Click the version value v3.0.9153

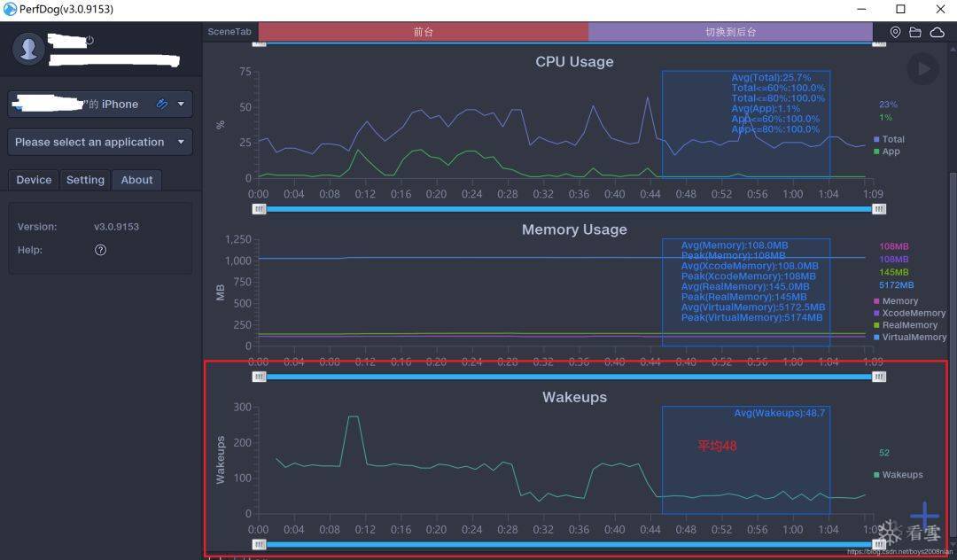point(117,226)
